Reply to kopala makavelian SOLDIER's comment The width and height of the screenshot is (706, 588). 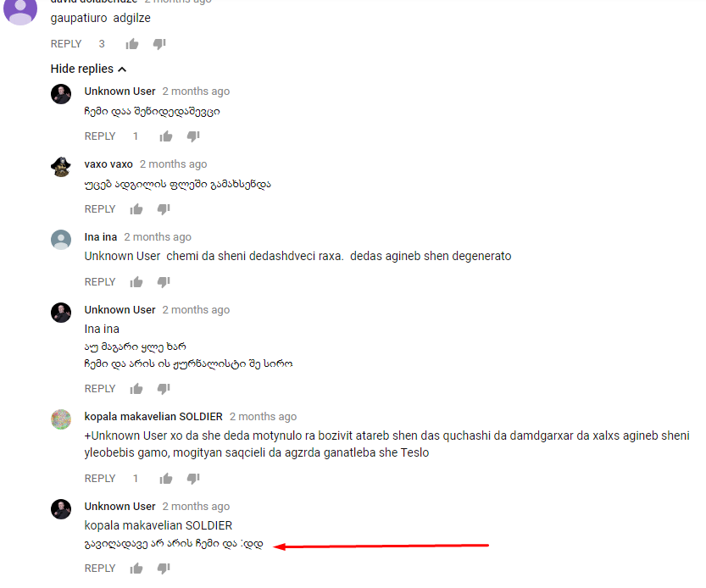(100, 478)
